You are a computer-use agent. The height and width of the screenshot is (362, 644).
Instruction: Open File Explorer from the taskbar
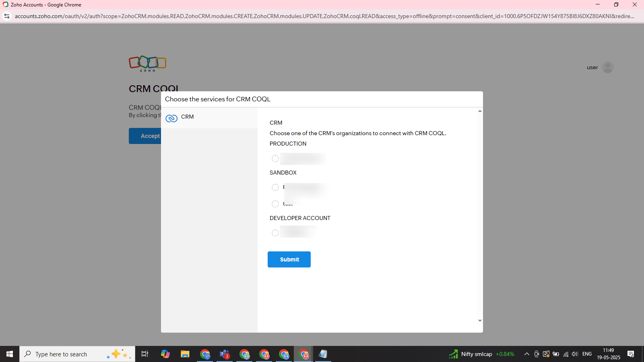185,354
